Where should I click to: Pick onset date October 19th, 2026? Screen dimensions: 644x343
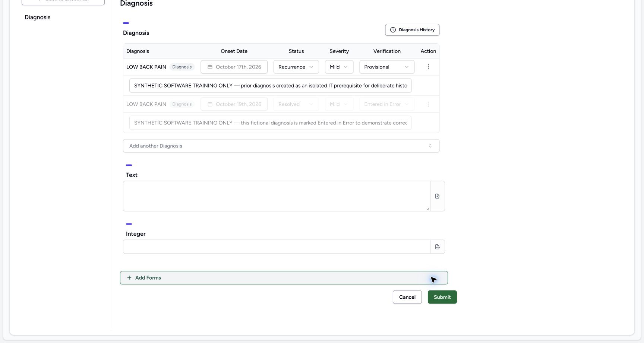tap(234, 104)
